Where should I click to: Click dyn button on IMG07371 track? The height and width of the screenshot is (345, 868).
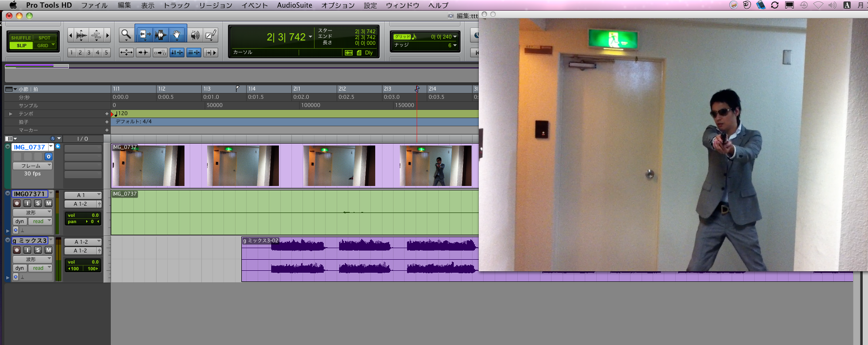(19, 222)
